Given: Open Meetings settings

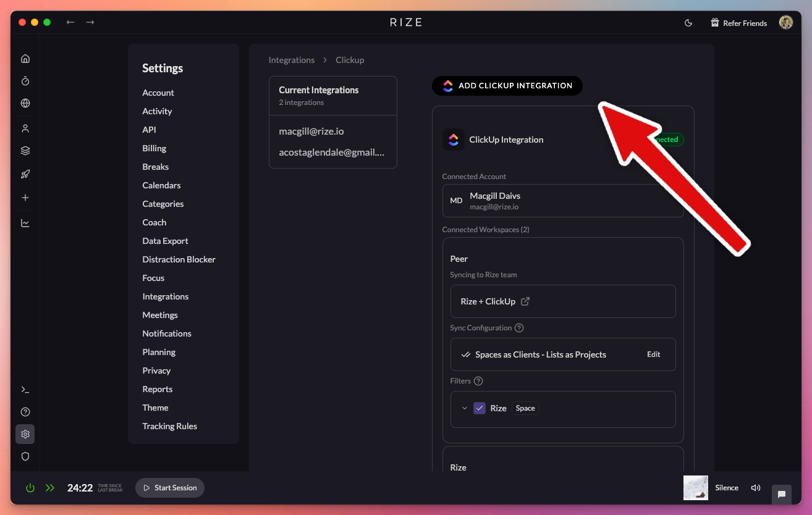Looking at the screenshot, I should 159,315.
